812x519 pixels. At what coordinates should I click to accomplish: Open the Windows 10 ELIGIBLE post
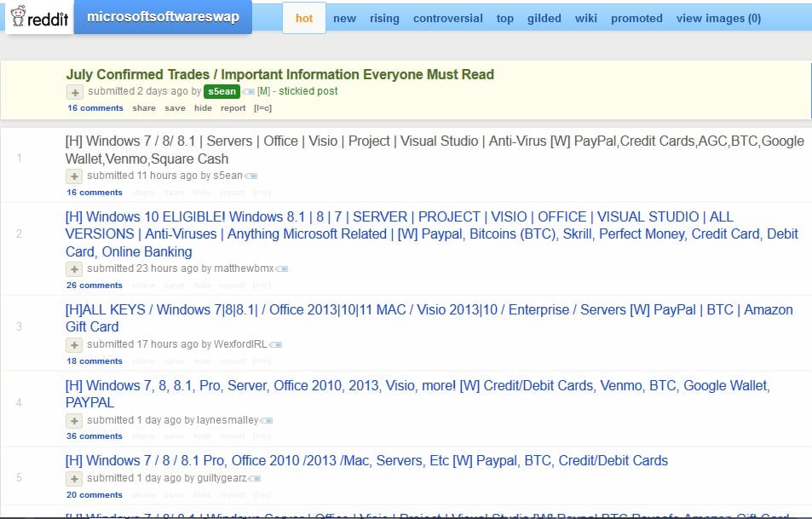coord(431,234)
